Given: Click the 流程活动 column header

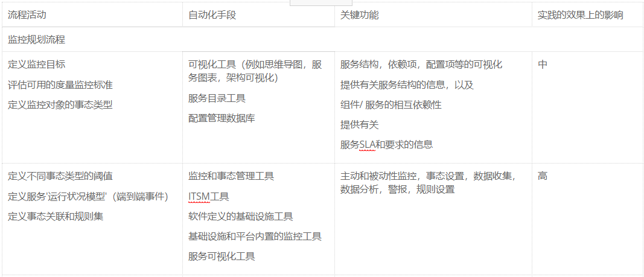Looking at the screenshot, I should pyautogui.click(x=27, y=15).
